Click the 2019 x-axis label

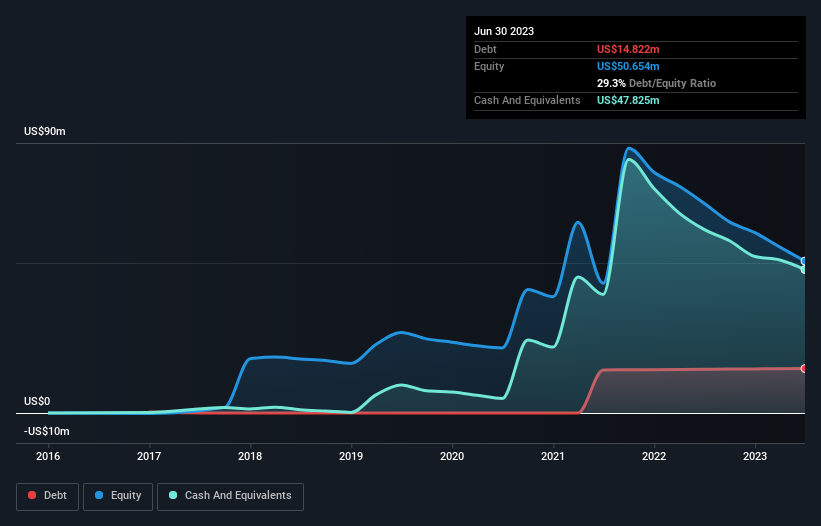coord(351,456)
